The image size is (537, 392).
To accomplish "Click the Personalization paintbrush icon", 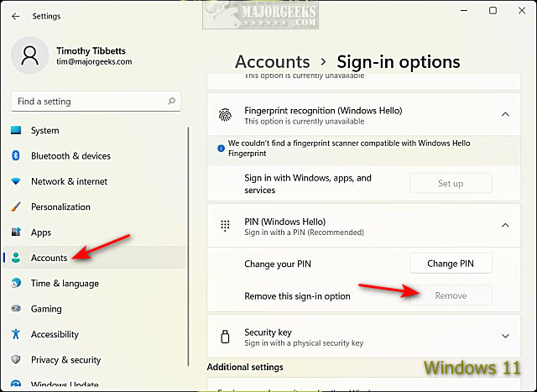I will [x=16, y=206].
